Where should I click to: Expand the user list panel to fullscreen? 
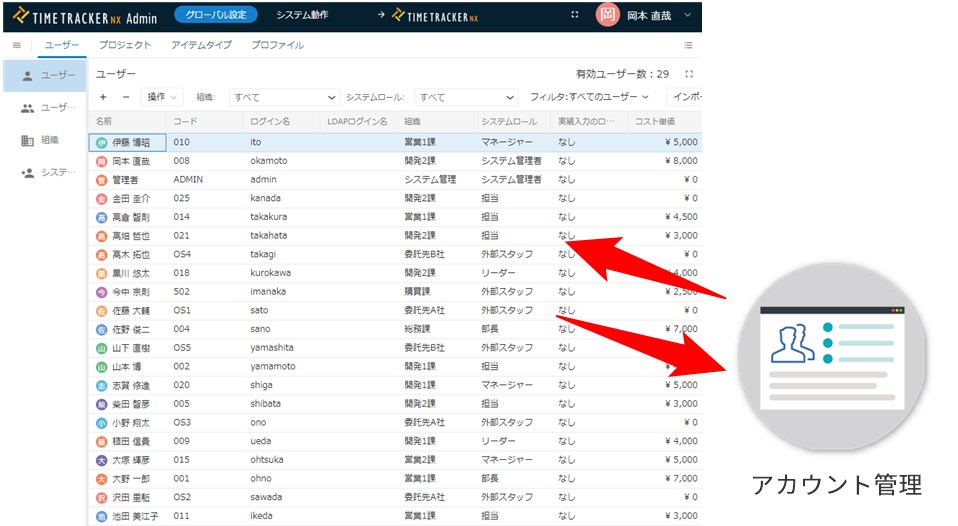point(689,74)
